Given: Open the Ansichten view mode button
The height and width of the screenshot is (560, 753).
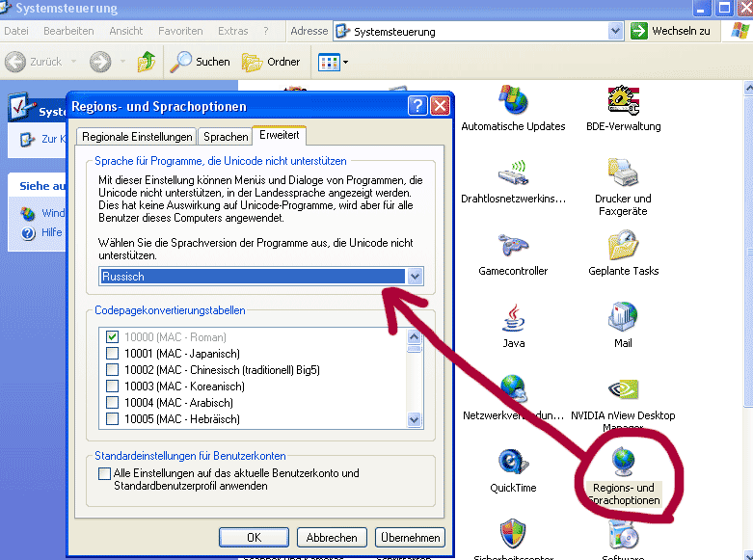Looking at the screenshot, I should (333, 62).
